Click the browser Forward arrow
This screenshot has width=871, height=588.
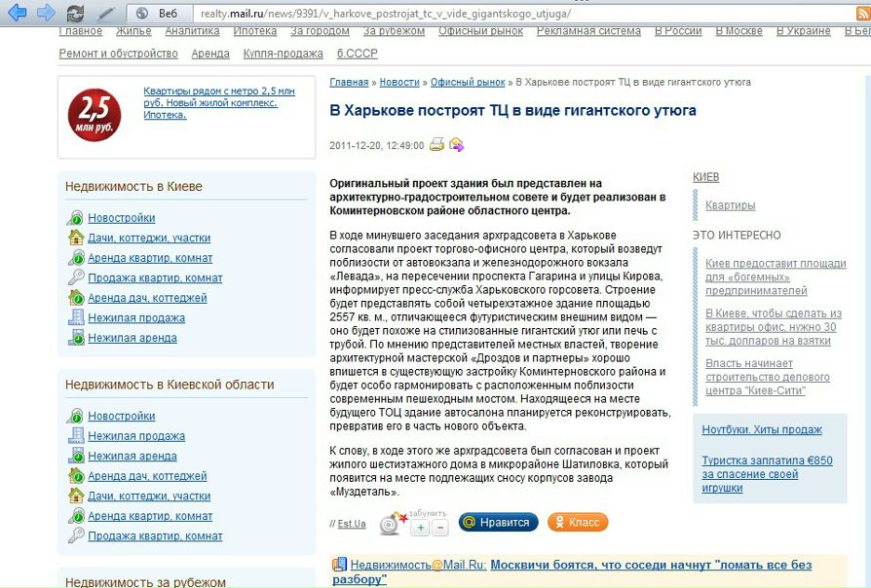45,13
